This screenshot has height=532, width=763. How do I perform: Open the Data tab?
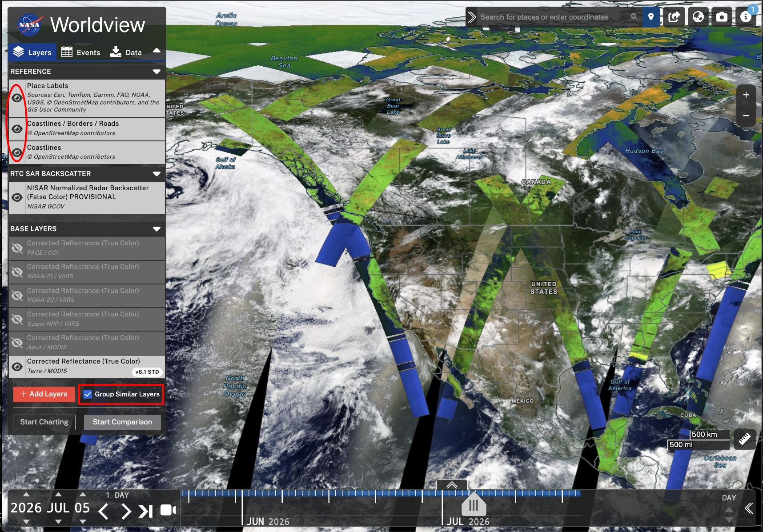pyautogui.click(x=126, y=52)
